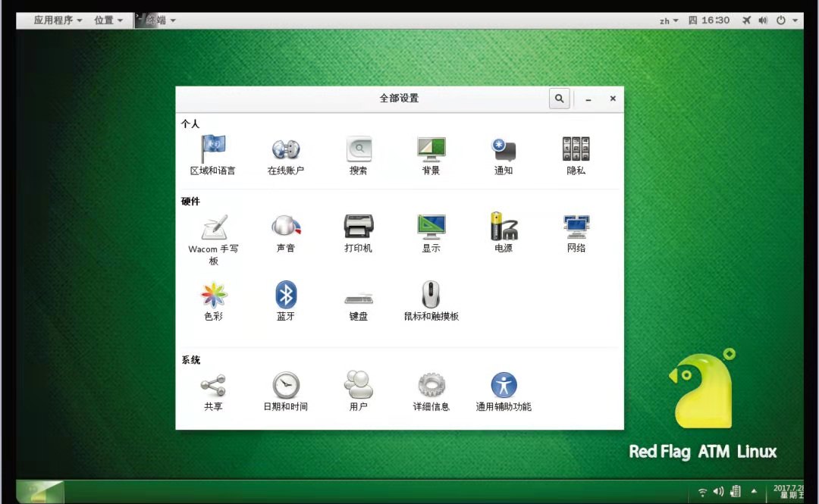The height and width of the screenshot is (504, 819).
Task: Open the 隐私 privacy settings
Action: pyautogui.click(x=576, y=155)
